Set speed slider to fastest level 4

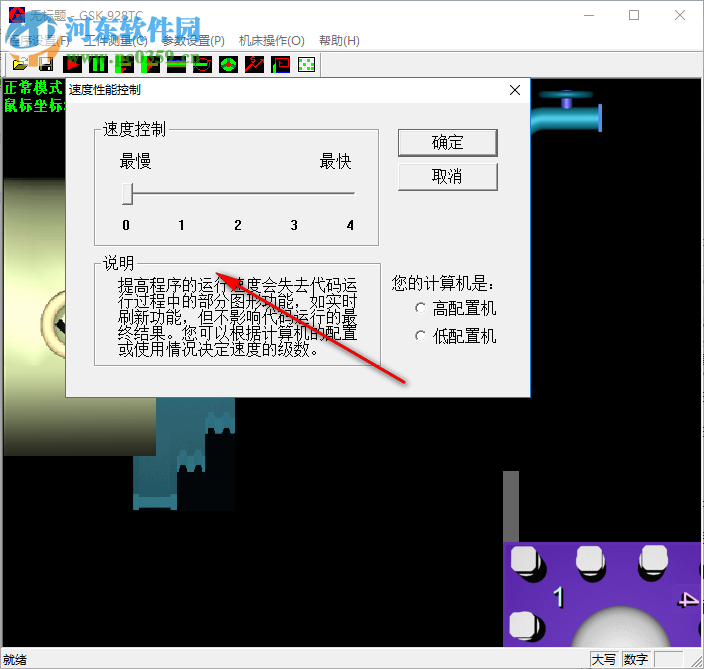pos(351,194)
